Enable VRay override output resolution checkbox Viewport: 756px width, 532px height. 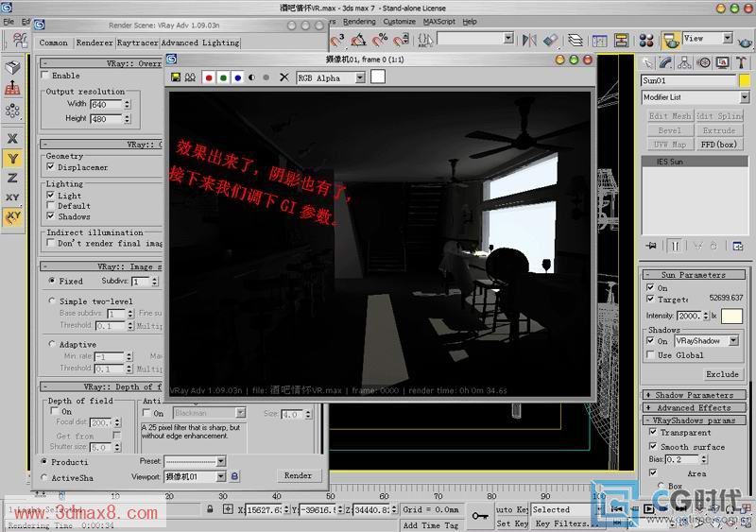point(45,76)
